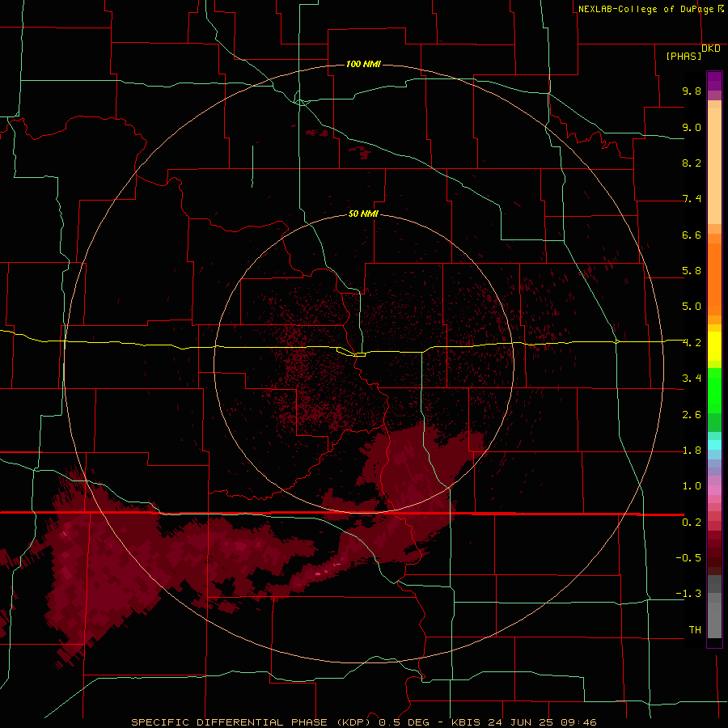Click the SPECIFIC DIFFERENTIAL PHASE (KDP) title text
728x728 pixels.
coord(251,722)
